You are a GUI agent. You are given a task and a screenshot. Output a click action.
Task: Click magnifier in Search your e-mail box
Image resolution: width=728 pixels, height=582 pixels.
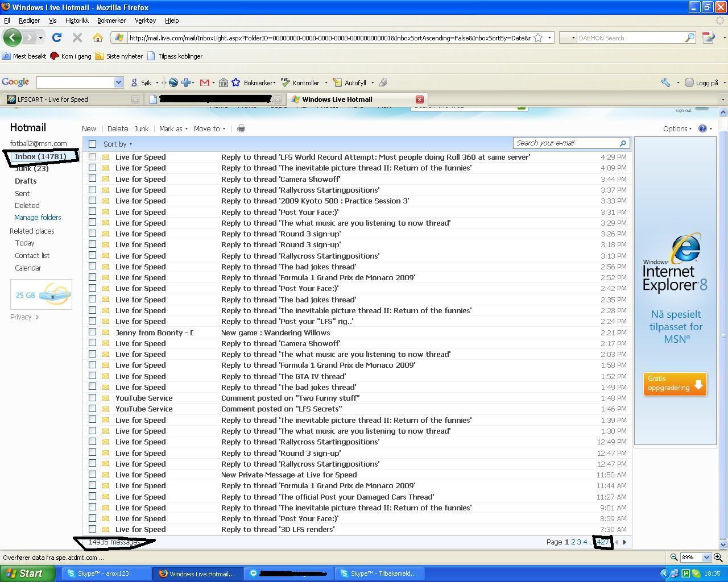pos(623,143)
